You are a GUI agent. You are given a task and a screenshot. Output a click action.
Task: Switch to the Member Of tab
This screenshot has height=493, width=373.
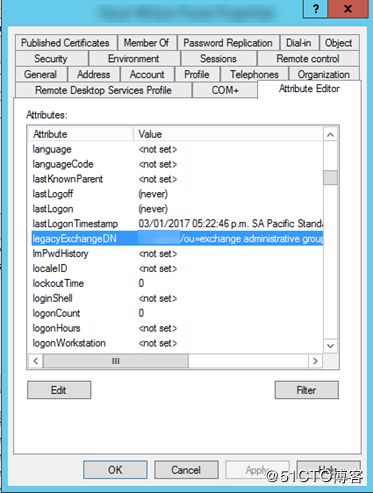[x=147, y=43]
